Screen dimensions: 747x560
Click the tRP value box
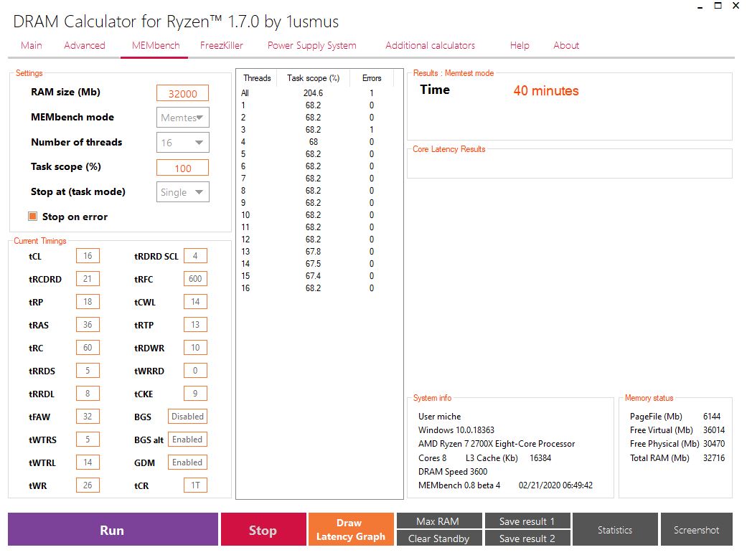tap(88, 301)
